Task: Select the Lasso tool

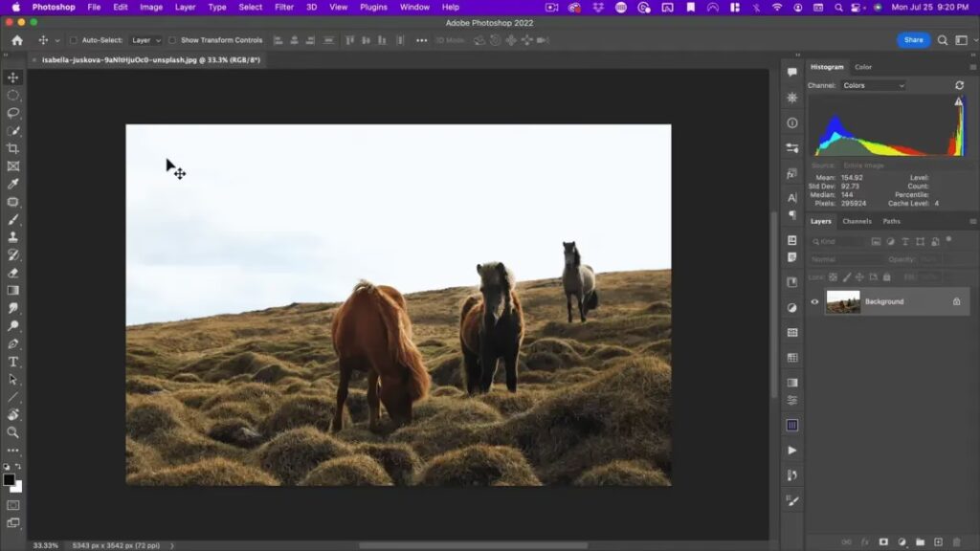Action: pos(13,113)
